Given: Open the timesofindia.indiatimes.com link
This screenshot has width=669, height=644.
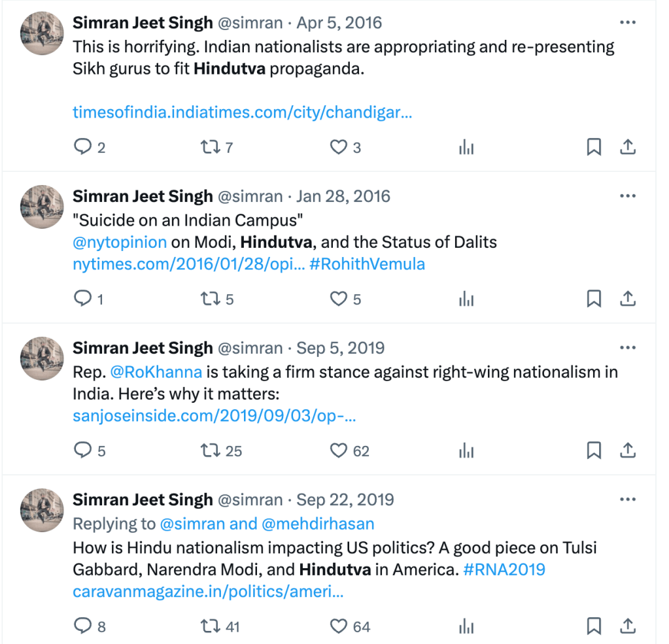Looking at the screenshot, I should [x=242, y=112].
